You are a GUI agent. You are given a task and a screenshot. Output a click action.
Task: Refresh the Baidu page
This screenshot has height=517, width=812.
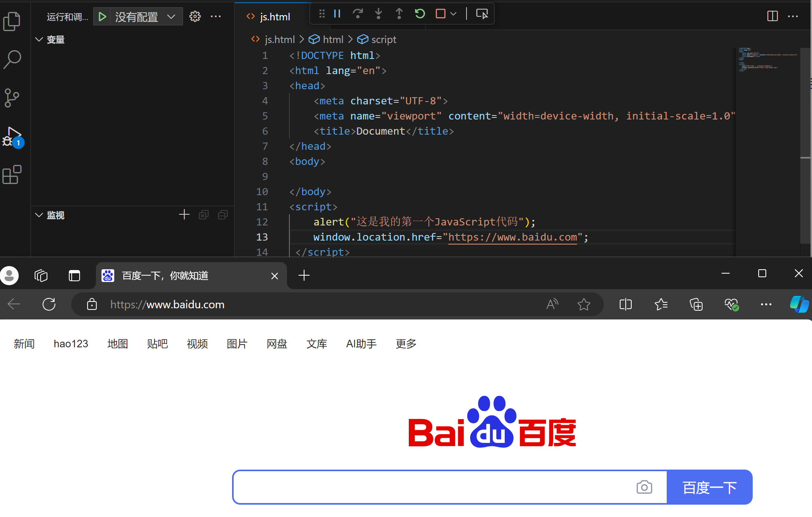(49, 304)
